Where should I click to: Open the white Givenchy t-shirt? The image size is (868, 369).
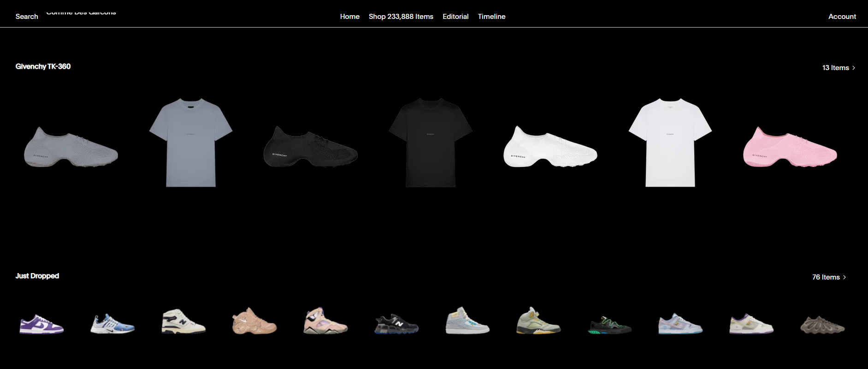[x=670, y=142]
